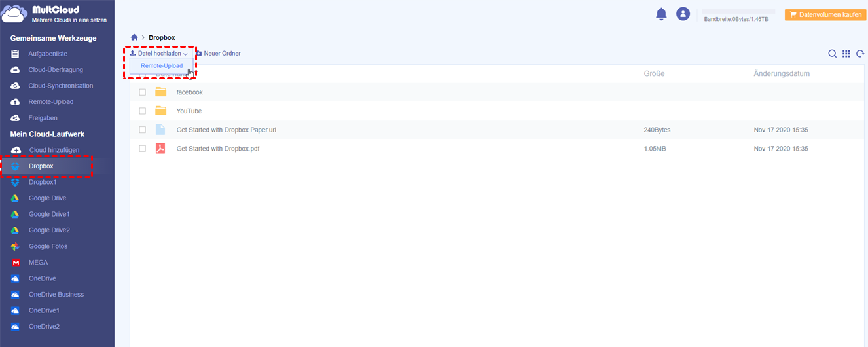Go to home via breadcrumb house icon

pyautogui.click(x=134, y=38)
